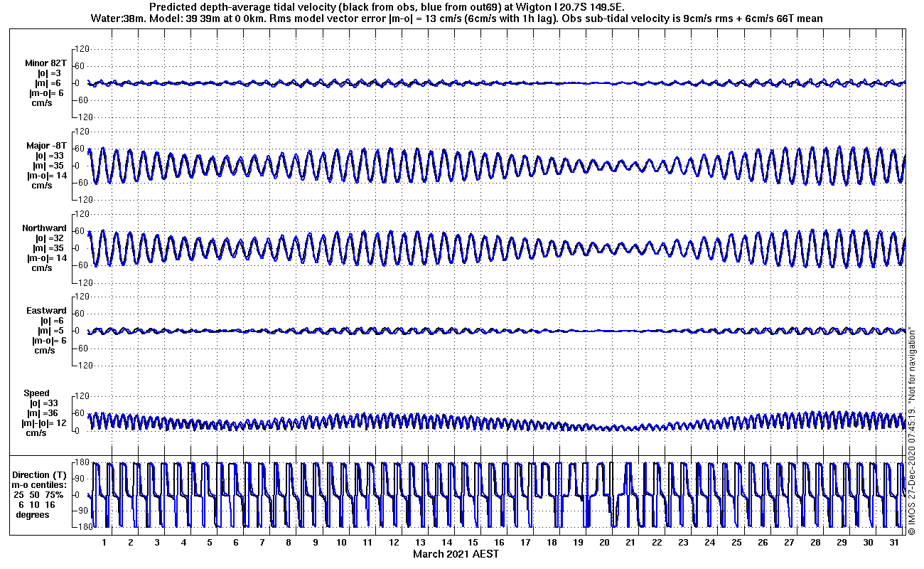
Task: Select the 'Eastward' panel label
Action: coord(46,311)
